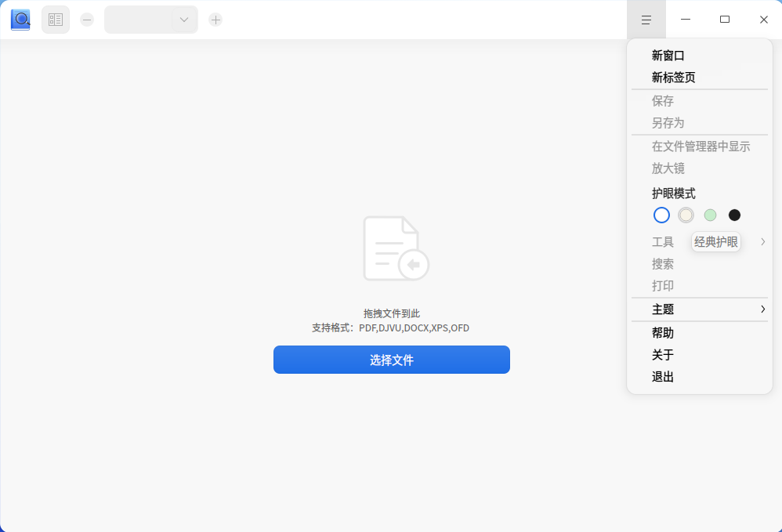
Task: Click the 拖拽文件到此 text
Action: (392, 313)
